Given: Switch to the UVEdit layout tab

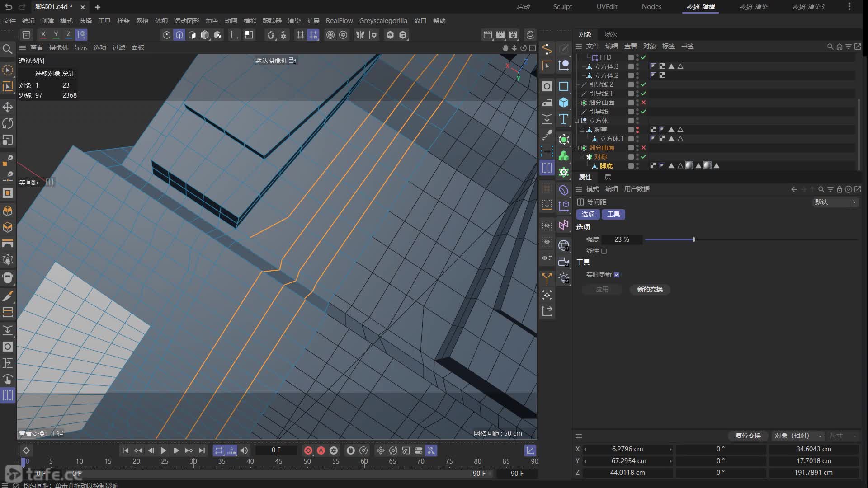Looking at the screenshot, I should pyautogui.click(x=607, y=7).
